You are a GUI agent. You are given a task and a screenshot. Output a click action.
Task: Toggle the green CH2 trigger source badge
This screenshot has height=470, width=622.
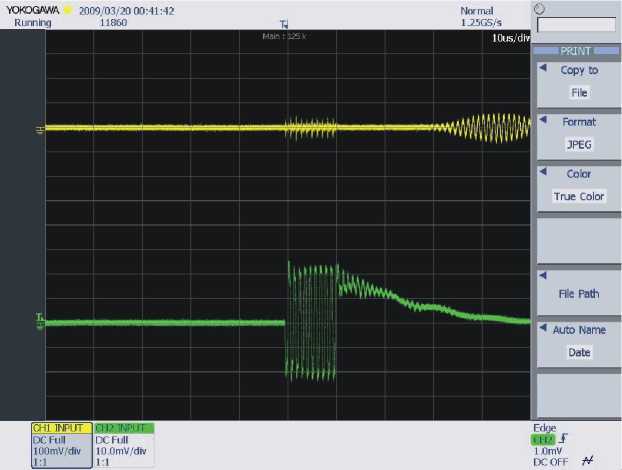pos(544,437)
